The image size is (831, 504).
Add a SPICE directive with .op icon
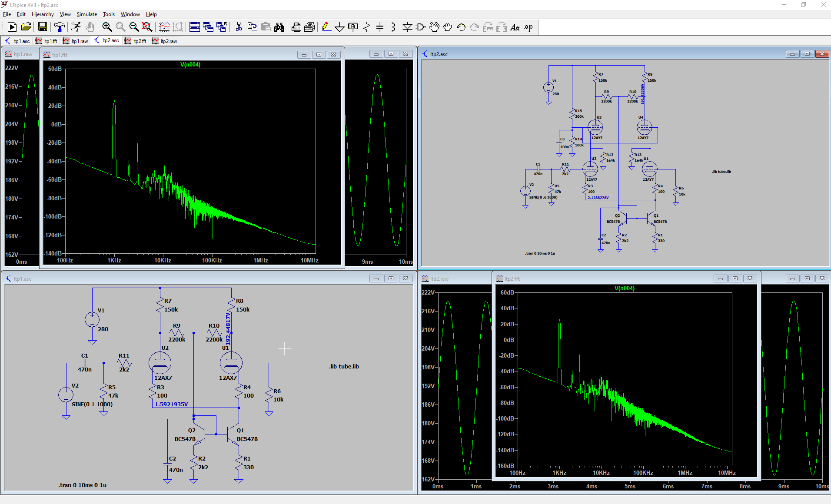pyautogui.click(x=529, y=27)
